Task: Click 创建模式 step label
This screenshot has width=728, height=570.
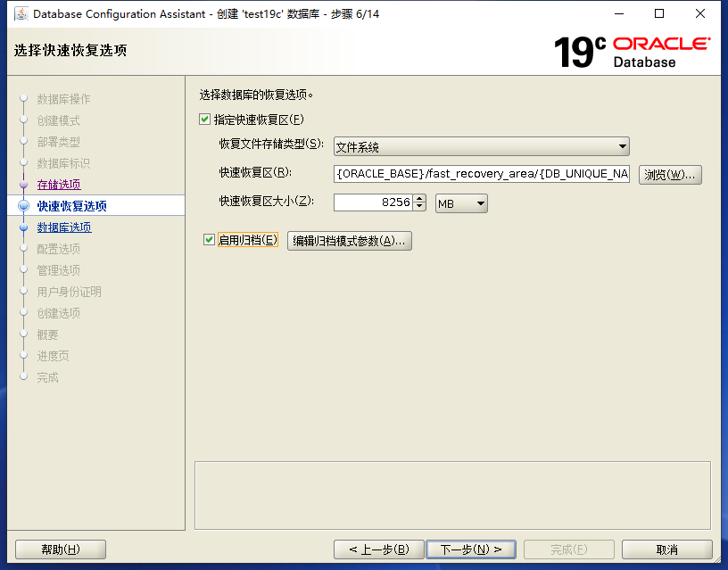Action: click(x=59, y=120)
